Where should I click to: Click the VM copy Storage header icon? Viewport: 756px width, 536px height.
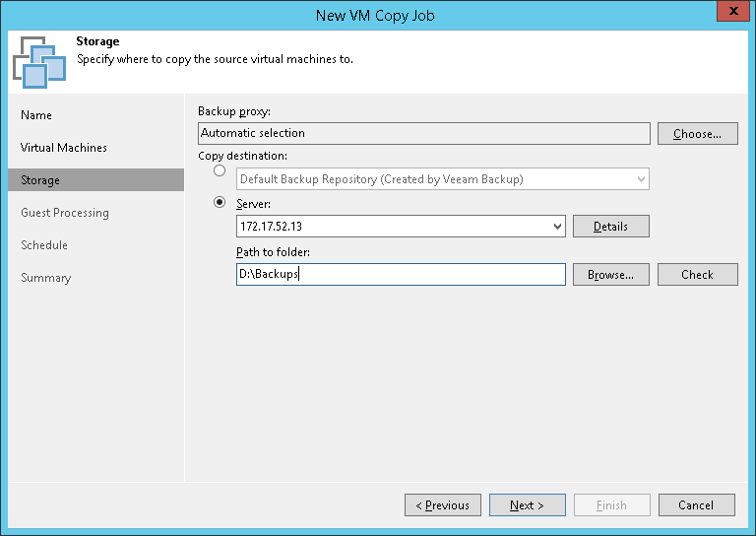coord(39,61)
